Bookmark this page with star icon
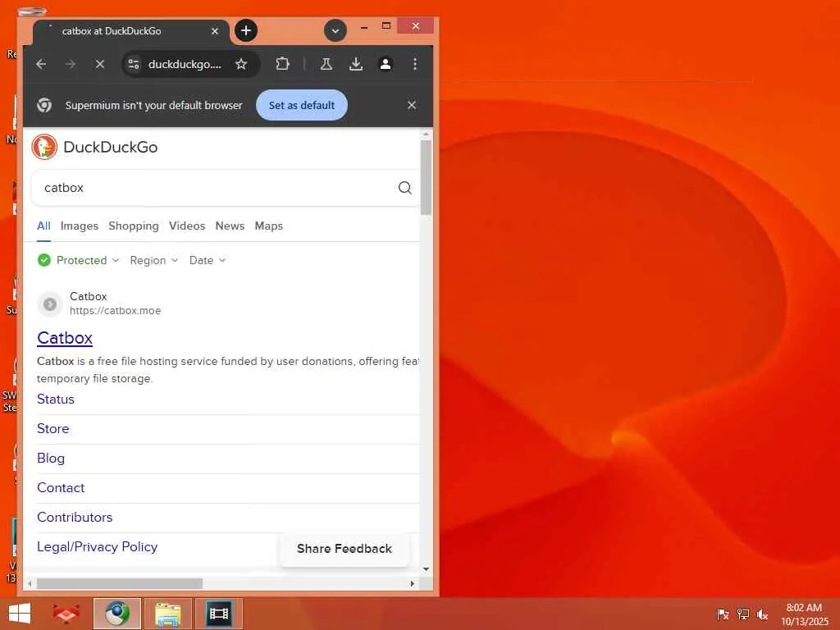 click(x=241, y=64)
